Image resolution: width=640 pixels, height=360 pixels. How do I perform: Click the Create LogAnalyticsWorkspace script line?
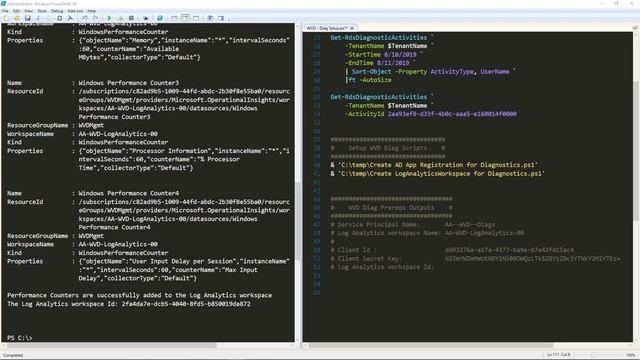pos(438,173)
